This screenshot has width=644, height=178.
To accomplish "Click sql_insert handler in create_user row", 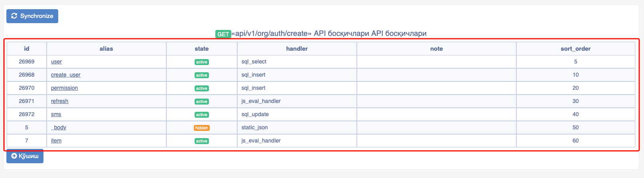I will 297,75.
